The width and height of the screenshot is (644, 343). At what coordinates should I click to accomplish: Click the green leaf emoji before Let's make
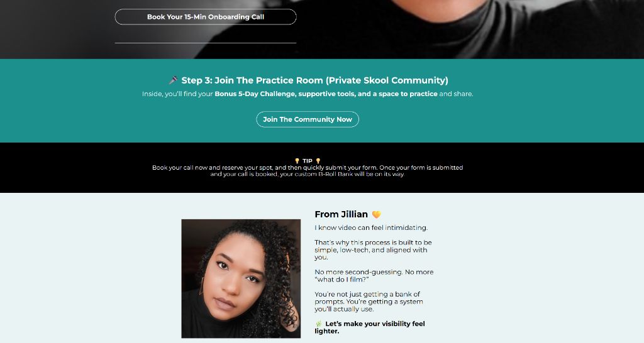click(319, 324)
